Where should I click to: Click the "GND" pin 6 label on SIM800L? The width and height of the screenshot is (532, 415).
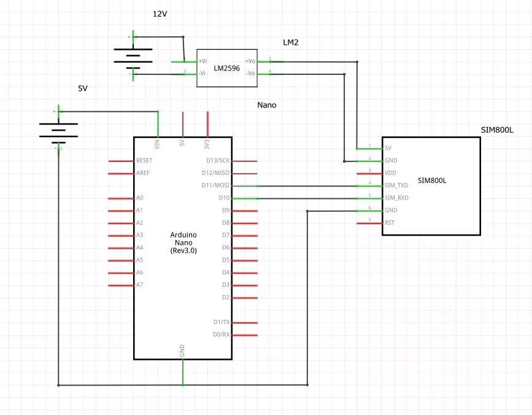coord(391,211)
